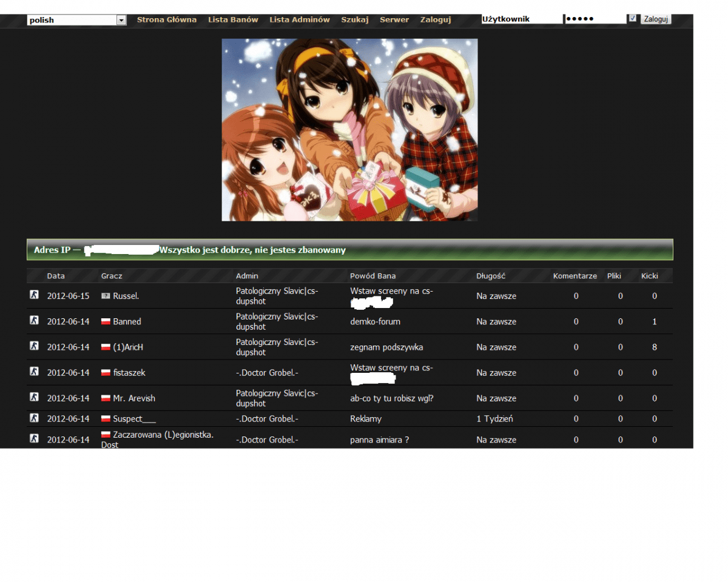The width and height of the screenshot is (728, 582).
Task: Click the Powód Bana column header
Action: coord(373,276)
